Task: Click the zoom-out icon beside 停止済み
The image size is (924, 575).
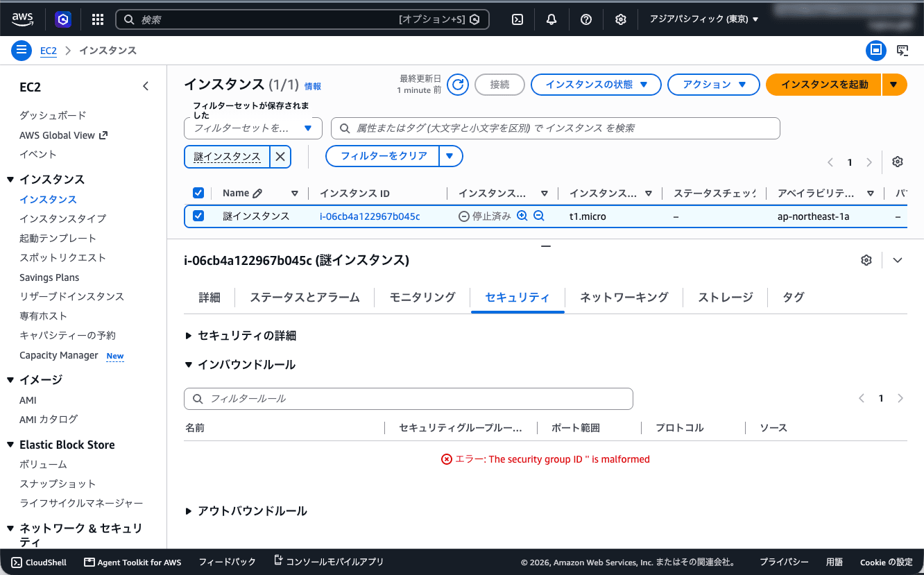Action: click(539, 216)
